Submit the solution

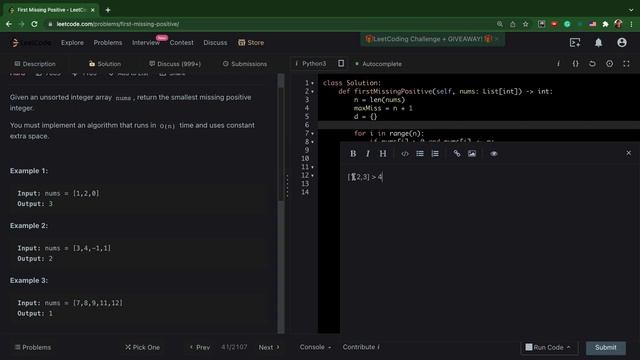point(606,347)
